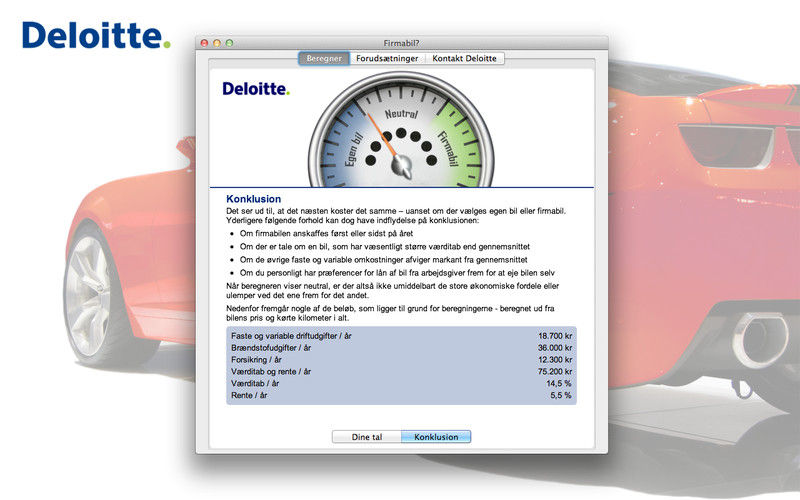Click the 18.700 kr value
This screenshot has height=500, width=800.
point(555,336)
